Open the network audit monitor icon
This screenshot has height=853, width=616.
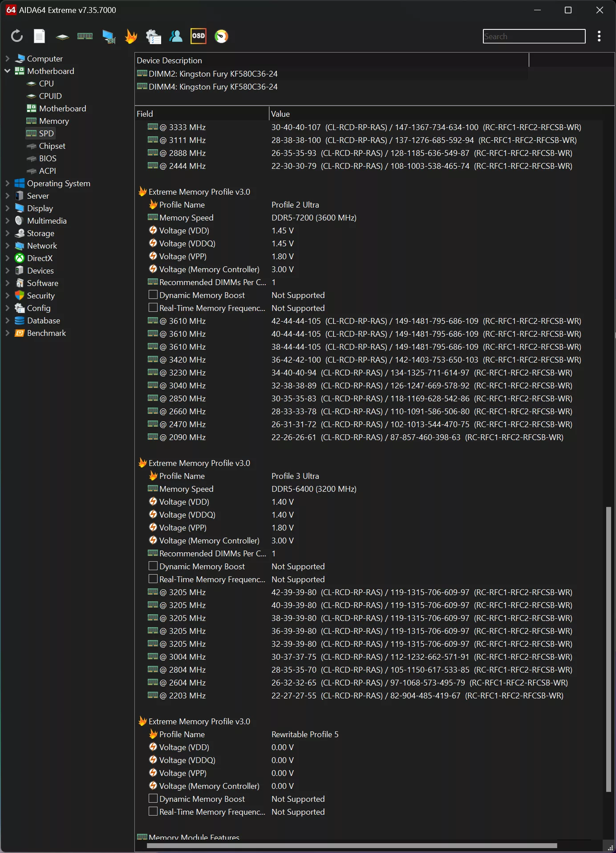click(108, 37)
